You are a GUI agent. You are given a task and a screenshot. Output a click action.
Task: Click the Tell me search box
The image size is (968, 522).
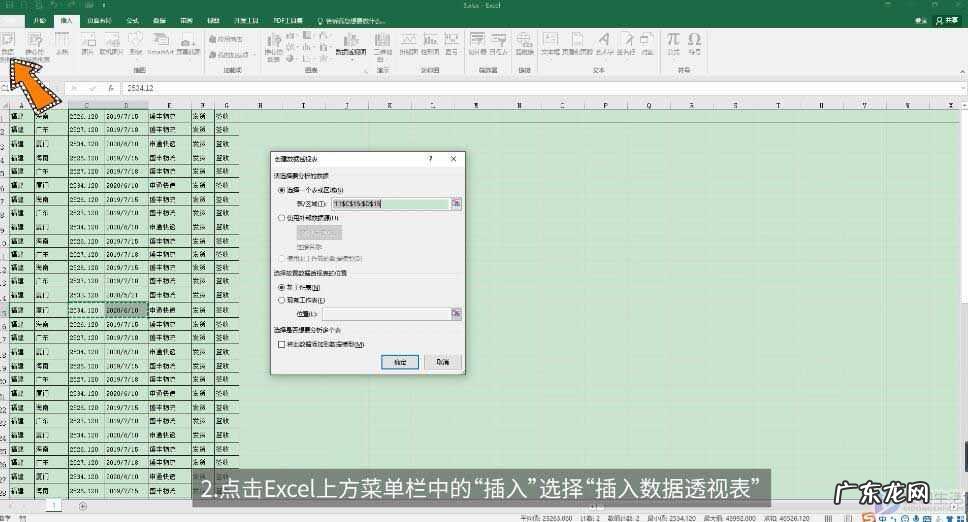click(351, 20)
